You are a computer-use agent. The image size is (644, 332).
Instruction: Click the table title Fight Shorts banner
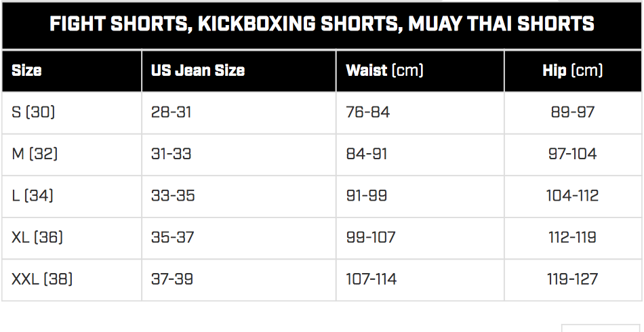coord(321,26)
